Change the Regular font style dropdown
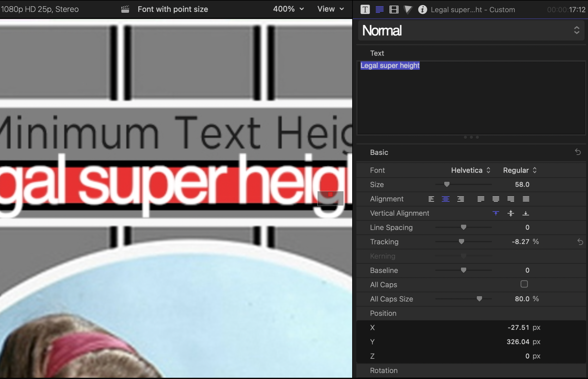Screen dimensions: 588x379 pos(520,170)
